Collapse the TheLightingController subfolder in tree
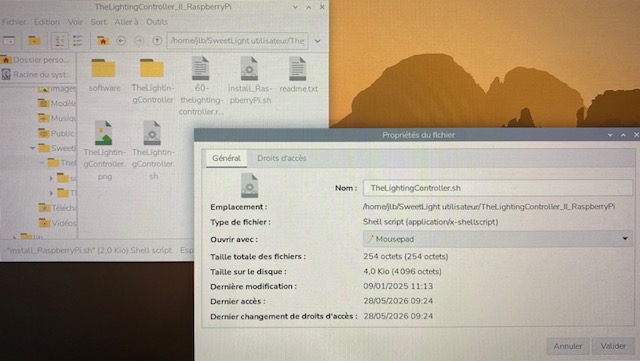Viewport: 640px width, 361px height. 42,163
